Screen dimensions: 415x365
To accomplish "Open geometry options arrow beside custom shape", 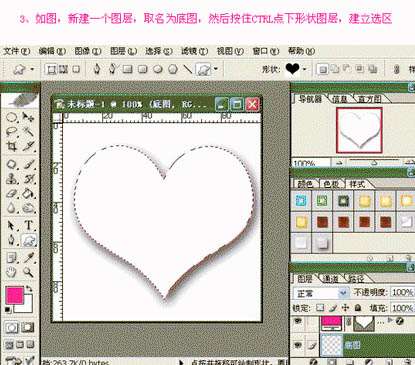I will click(216, 69).
